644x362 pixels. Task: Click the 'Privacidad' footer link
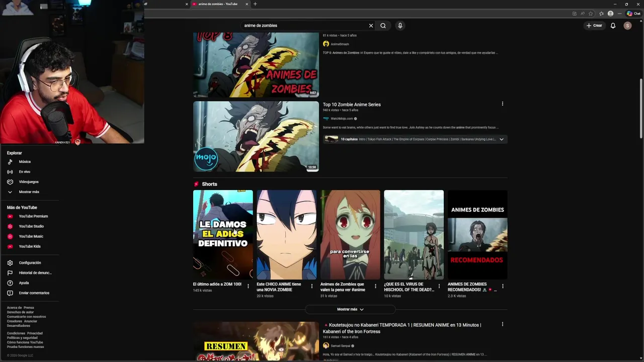35,333
